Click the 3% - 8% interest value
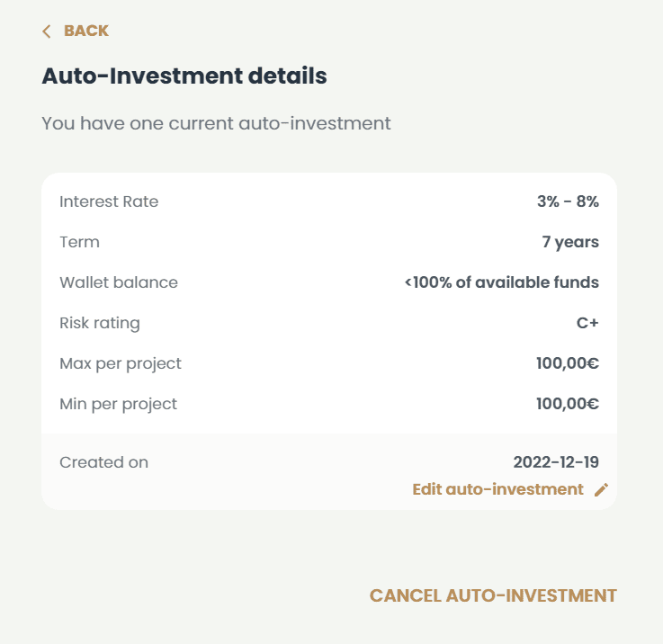 tap(568, 201)
